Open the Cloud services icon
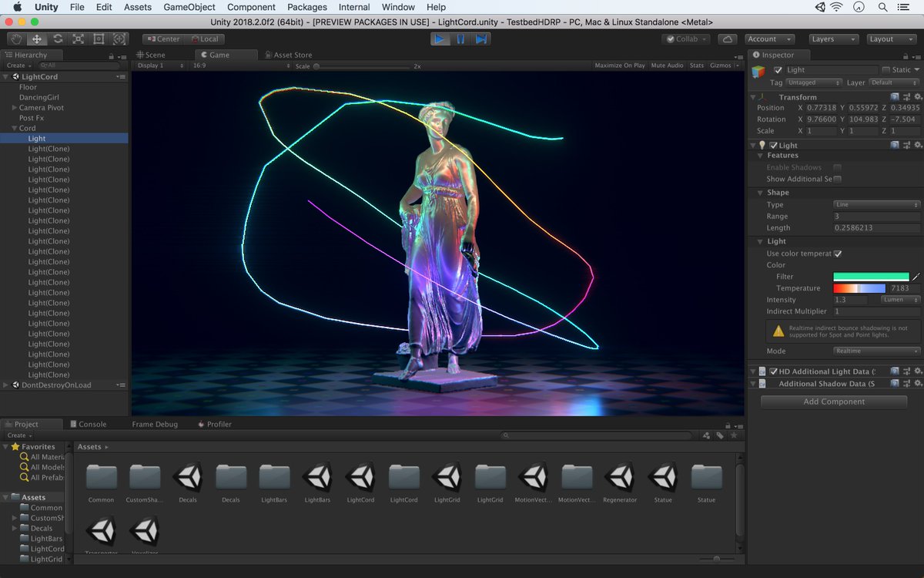This screenshot has height=578, width=924. (726, 39)
